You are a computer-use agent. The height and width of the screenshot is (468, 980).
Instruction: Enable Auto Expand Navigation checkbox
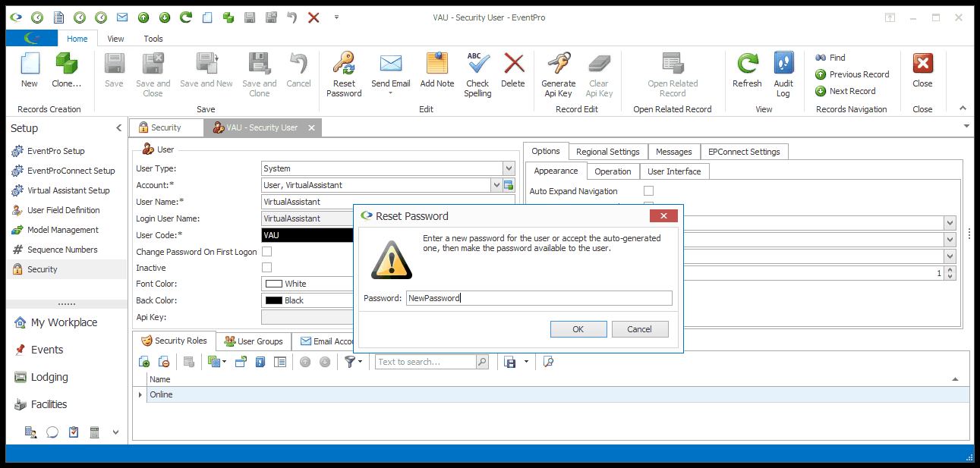point(648,191)
